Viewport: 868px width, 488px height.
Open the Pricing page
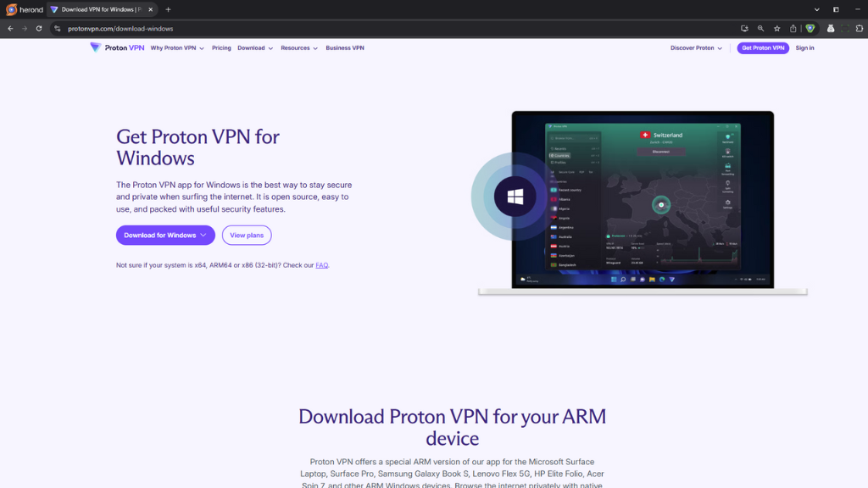(x=221, y=48)
